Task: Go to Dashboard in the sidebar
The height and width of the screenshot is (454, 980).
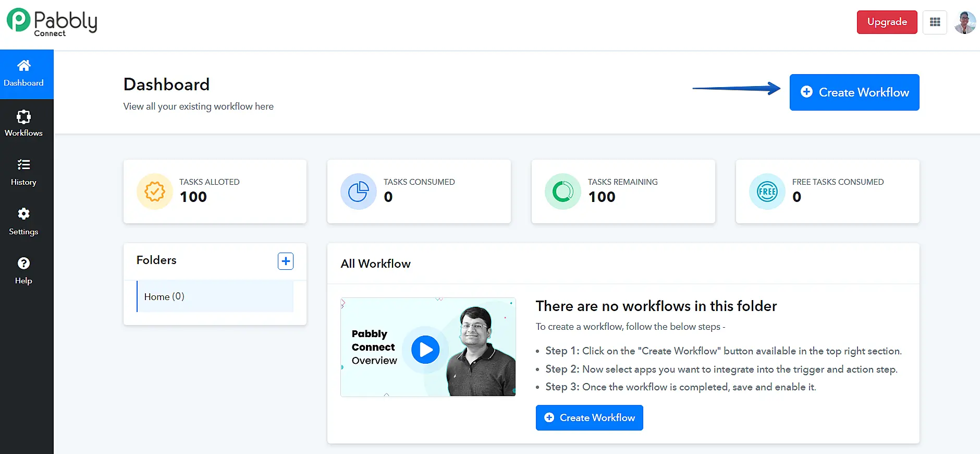Action: 24,74
